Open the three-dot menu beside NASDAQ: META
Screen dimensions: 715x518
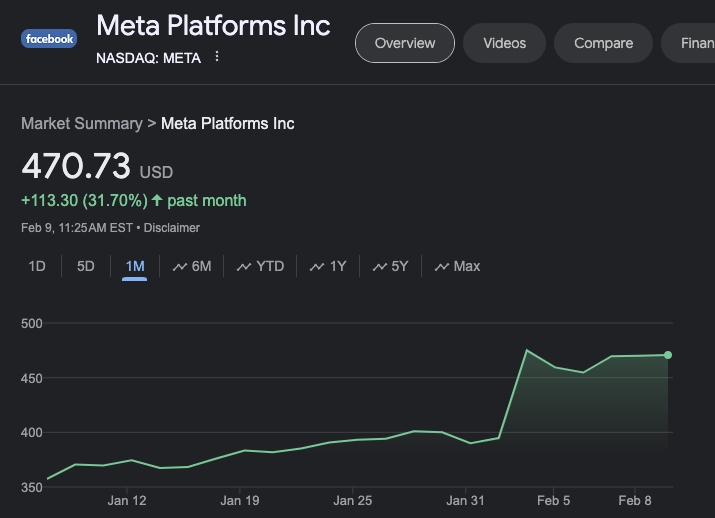point(217,57)
